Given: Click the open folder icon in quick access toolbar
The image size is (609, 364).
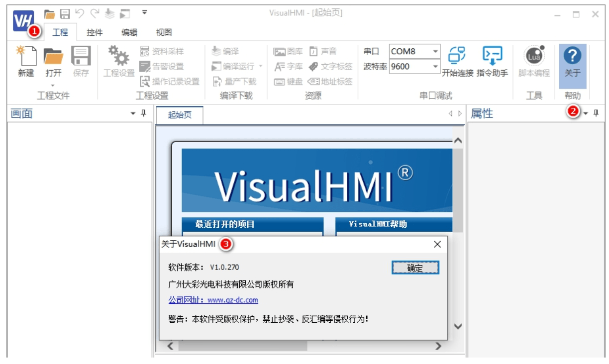Looking at the screenshot, I should click(x=49, y=13).
